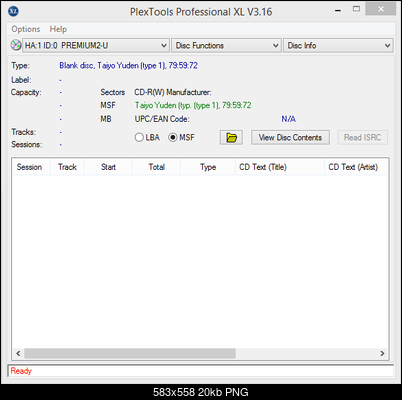Open the HA:1 ID:0 PREMIUM2-U drive dropdown
This screenshot has height=400, width=402.
95,45
